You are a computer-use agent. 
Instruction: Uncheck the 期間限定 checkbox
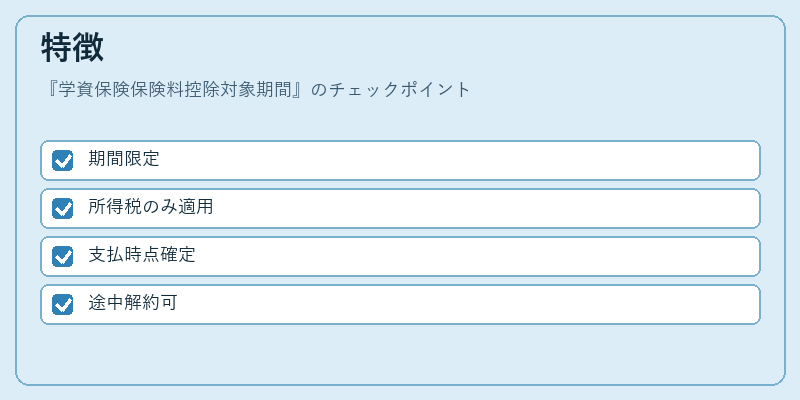[63, 160]
